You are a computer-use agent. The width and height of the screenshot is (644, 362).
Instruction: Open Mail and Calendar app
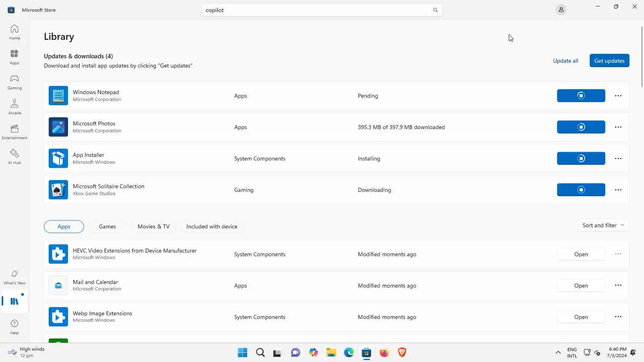[x=581, y=286]
